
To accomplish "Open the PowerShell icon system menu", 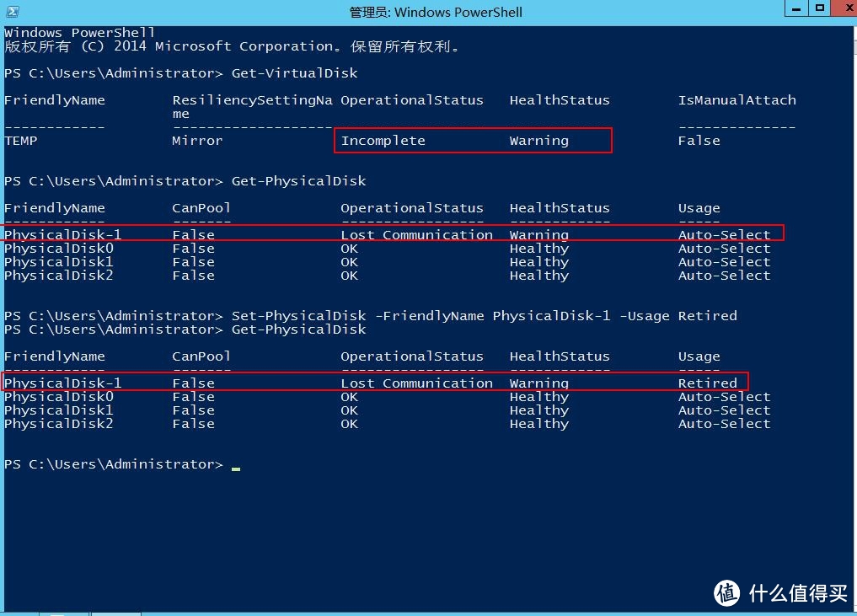I will (12, 11).
